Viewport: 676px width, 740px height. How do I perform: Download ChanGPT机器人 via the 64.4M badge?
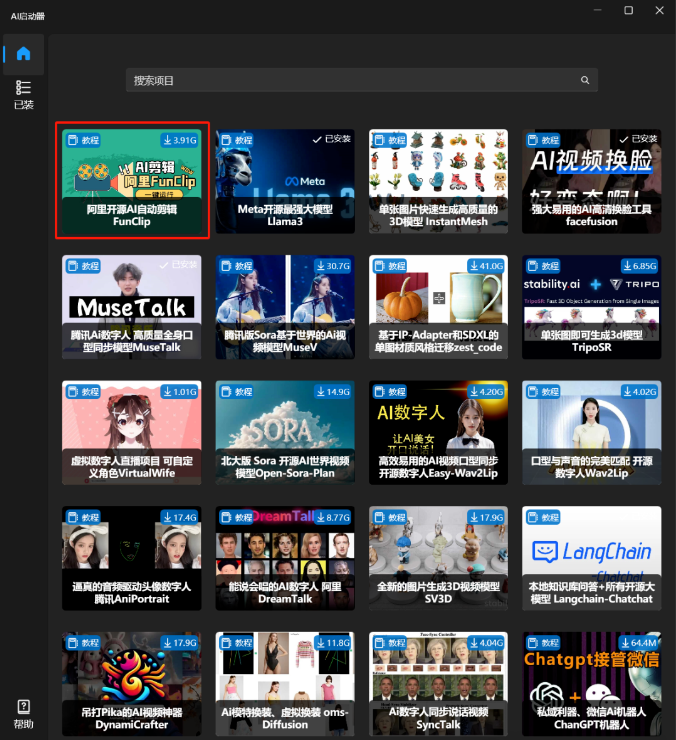click(639, 643)
